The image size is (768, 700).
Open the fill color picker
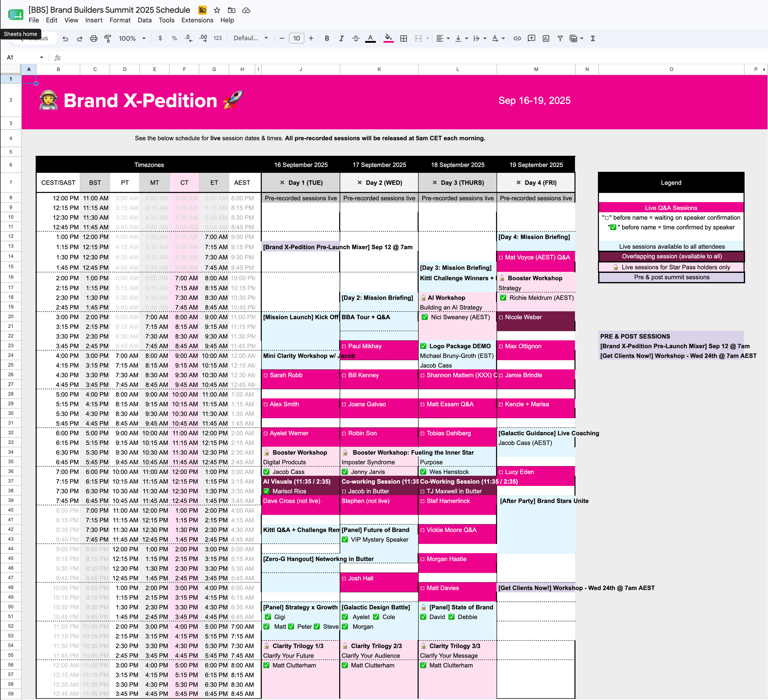click(388, 38)
